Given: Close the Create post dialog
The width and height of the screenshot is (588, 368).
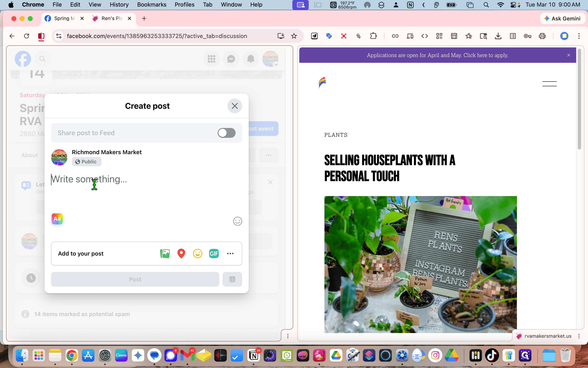Looking at the screenshot, I should point(234,106).
